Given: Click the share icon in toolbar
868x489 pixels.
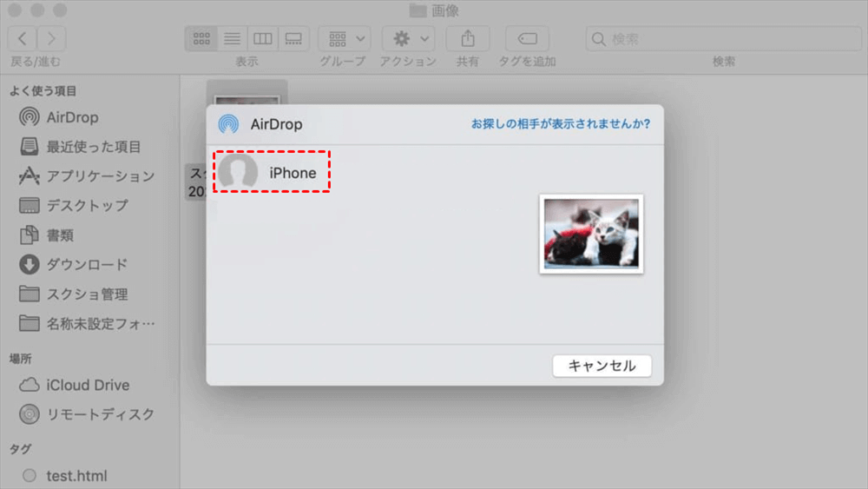Looking at the screenshot, I should pyautogui.click(x=468, y=39).
